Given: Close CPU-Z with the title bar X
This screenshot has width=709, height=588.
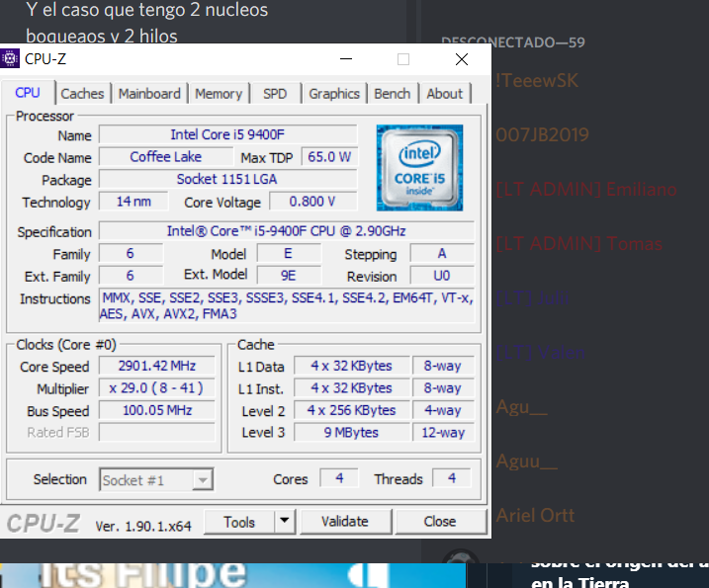Looking at the screenshot, I should [462, 58].
